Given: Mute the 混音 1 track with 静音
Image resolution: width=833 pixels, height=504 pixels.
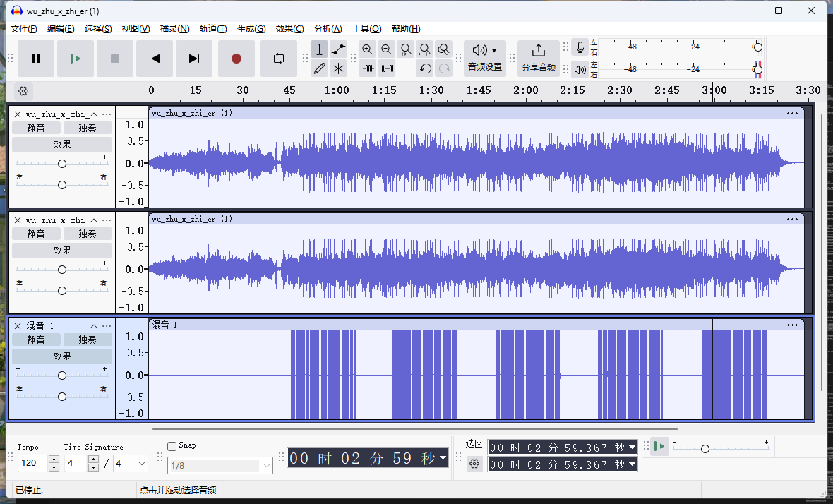Looking at the screenshot, I should coord(36,340).
